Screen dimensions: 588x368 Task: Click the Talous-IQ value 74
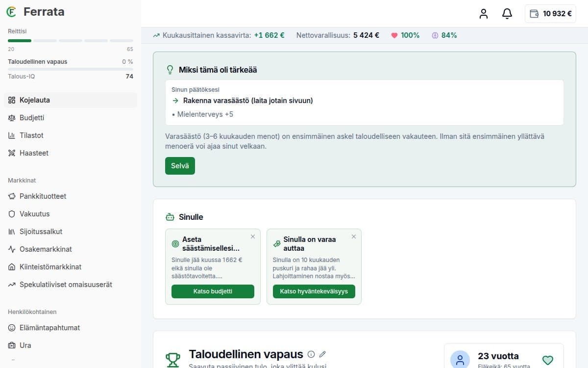tap(129, 77)
